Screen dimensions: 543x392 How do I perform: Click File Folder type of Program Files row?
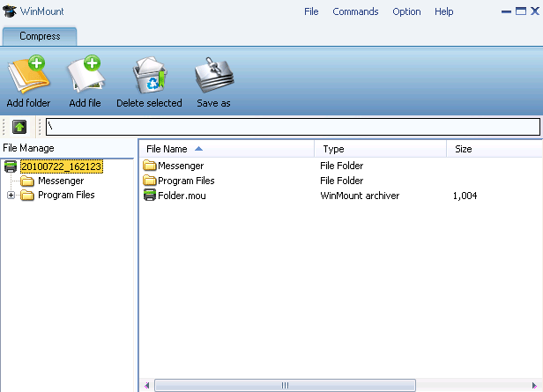(341, 181)
